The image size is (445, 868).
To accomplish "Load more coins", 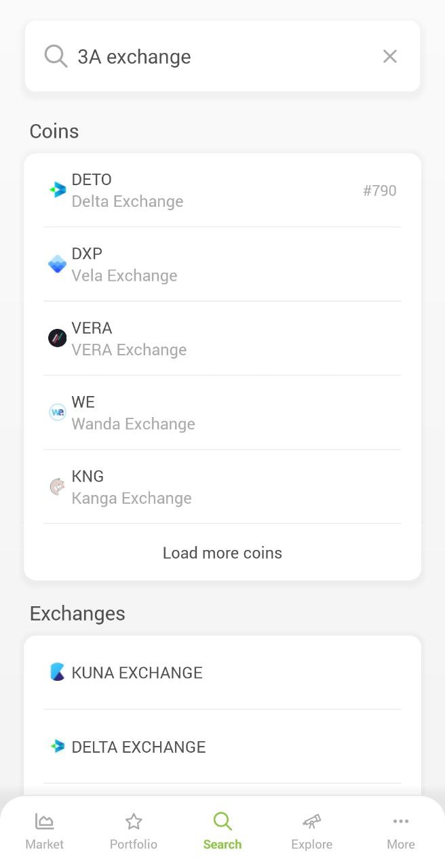I will [x=222, y=553].
